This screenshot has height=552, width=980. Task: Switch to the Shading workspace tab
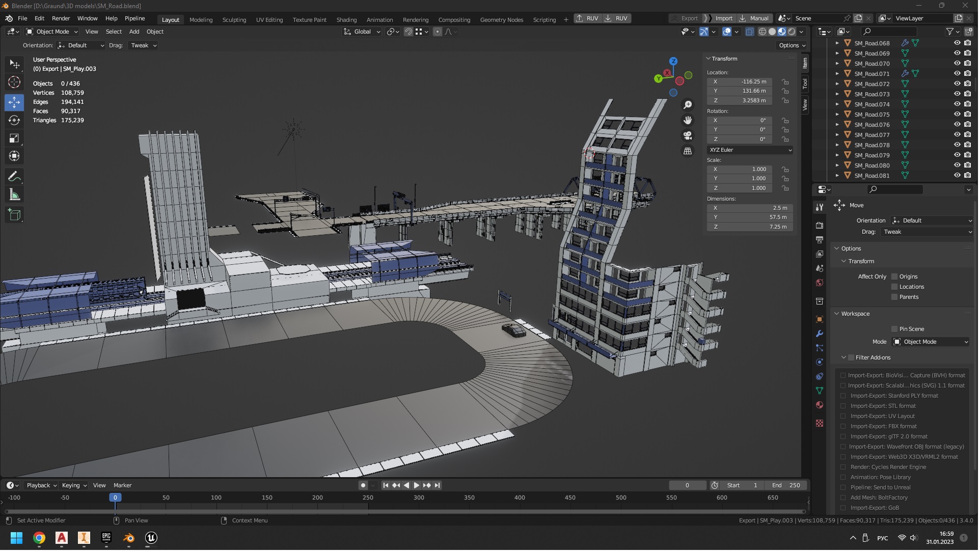click(x=347, y=19)
